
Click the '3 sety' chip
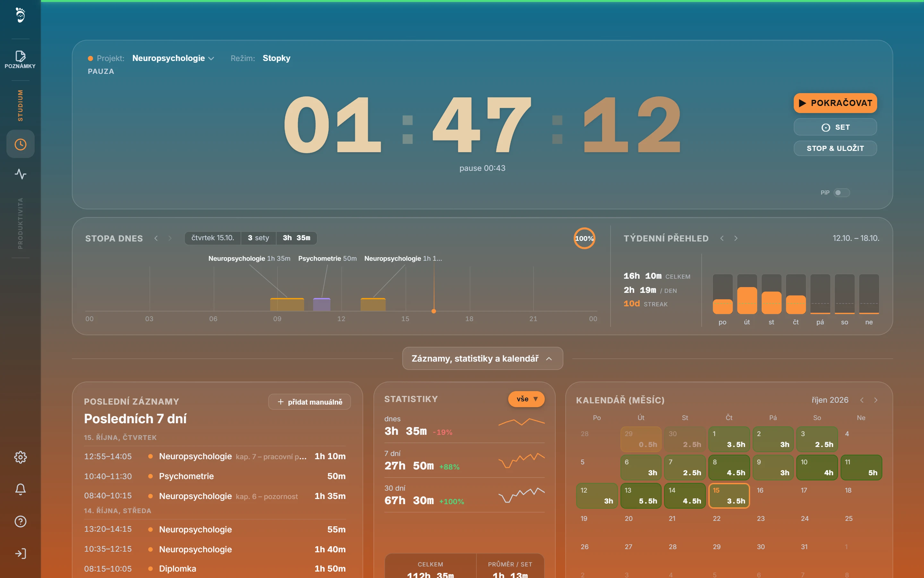[x=259, y=238]
